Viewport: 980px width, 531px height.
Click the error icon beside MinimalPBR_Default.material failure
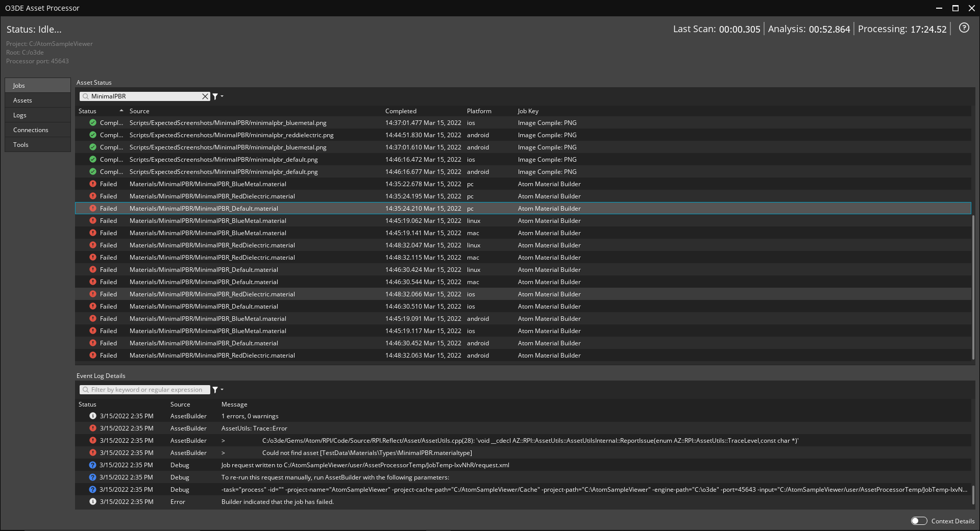pyautogui.click(x=92, y=208)
